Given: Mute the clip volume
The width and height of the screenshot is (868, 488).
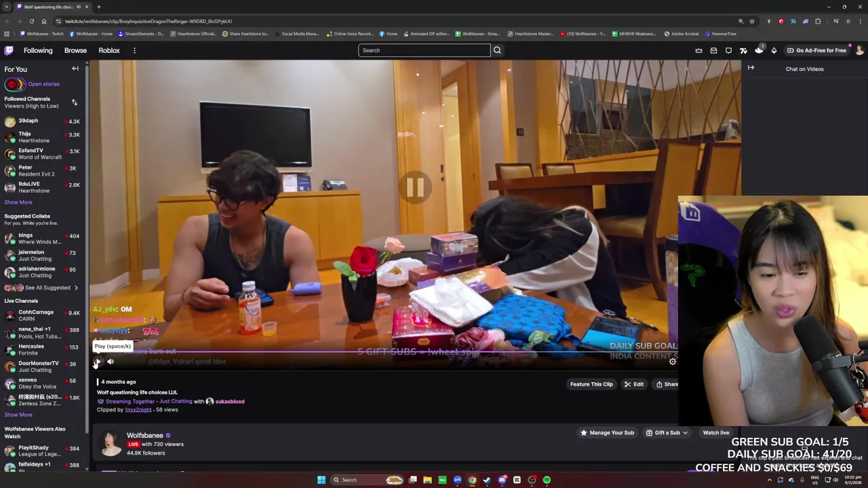Looking at the screenshot, I should [111, 362].
